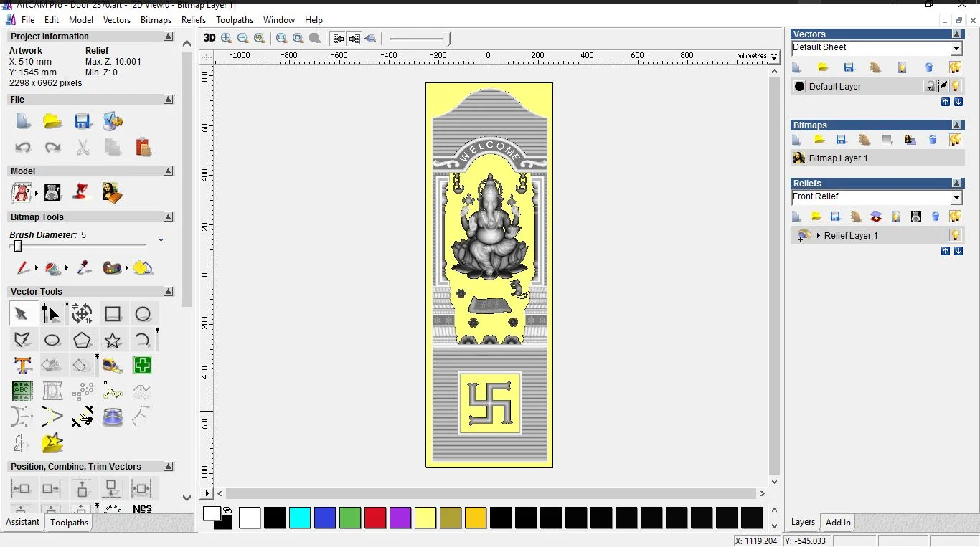Toggle lock on Default Layer
980x547 pixels.
pyautogui.click(x=929, y=86)
